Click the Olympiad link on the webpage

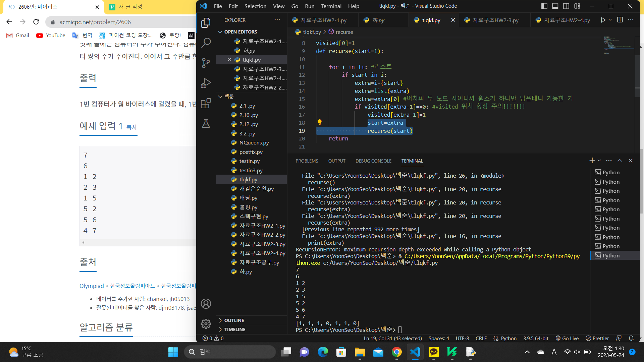(91, 286)
